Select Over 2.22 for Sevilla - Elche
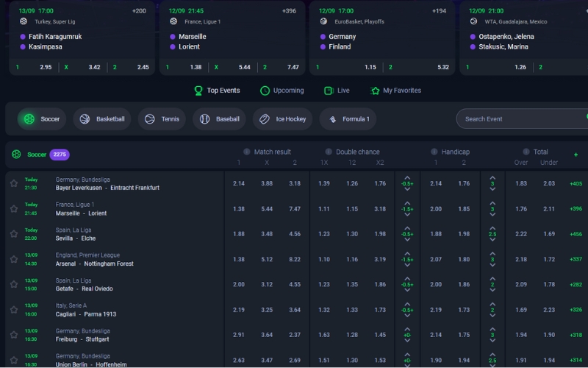This screenshot has height=368, width=588. [521, 234]
